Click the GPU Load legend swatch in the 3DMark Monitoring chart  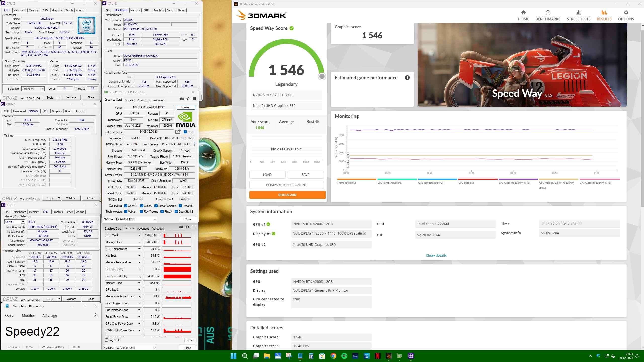pos(478,179)
